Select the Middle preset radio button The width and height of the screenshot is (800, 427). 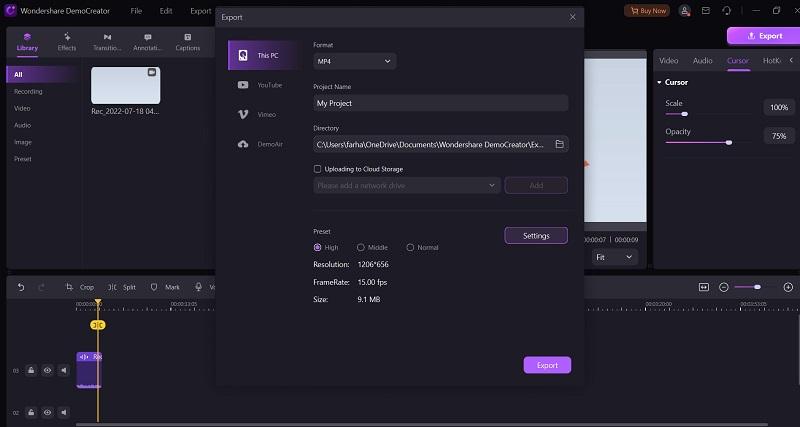pos(361,247)
